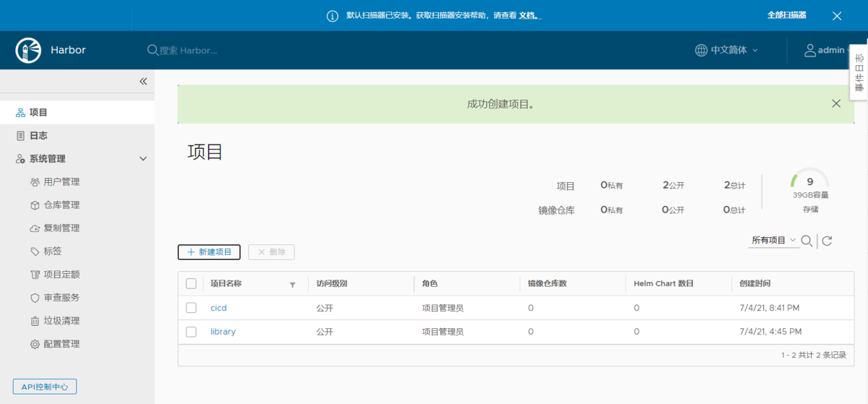
Task: Click the search magnifier icon in header
Action: click(153, 50)
